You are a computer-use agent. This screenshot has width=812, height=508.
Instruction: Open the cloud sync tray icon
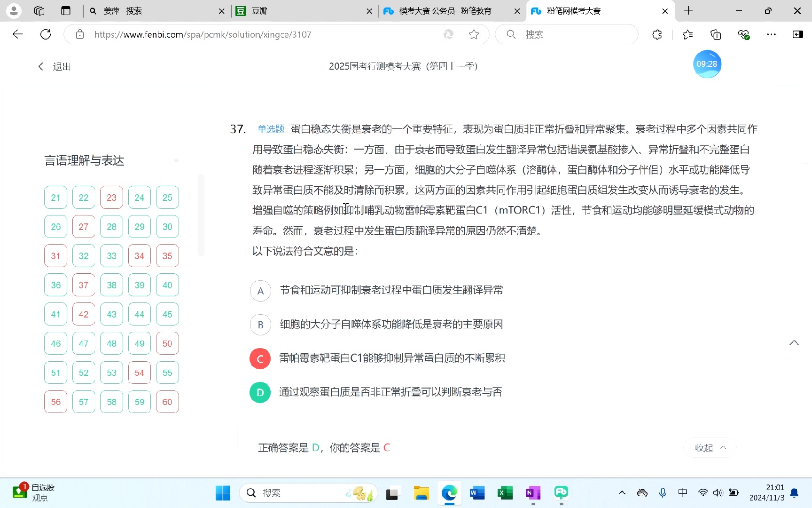[642, 493]
